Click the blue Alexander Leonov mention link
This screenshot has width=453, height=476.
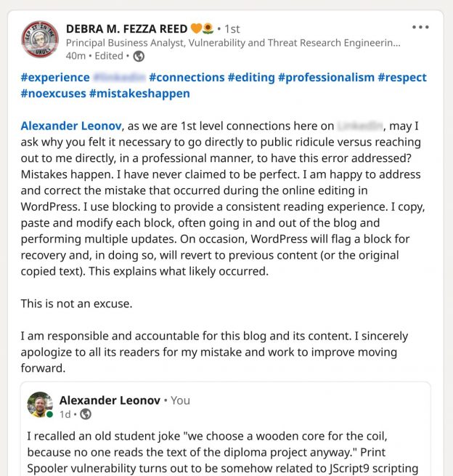point(71,126)
